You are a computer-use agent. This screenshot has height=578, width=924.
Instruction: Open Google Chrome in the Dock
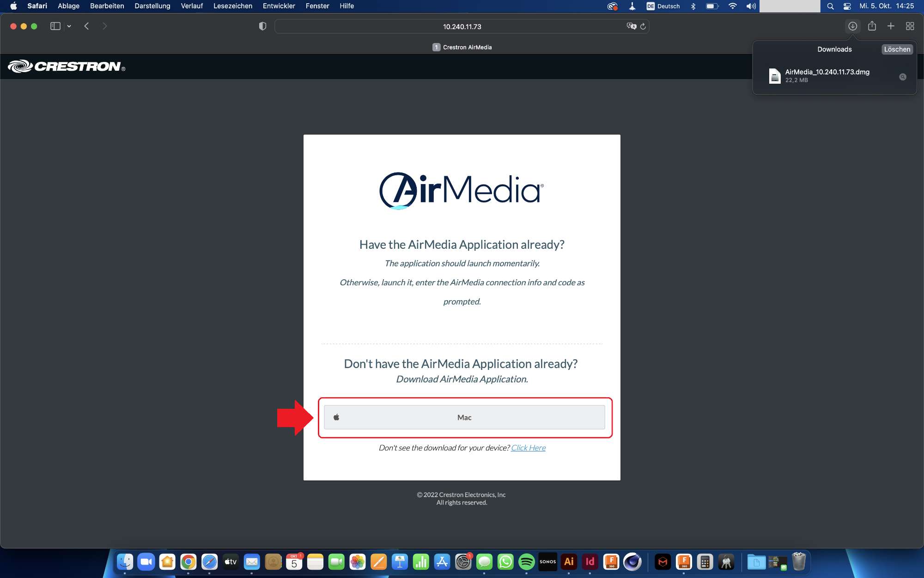pos(188,562)
